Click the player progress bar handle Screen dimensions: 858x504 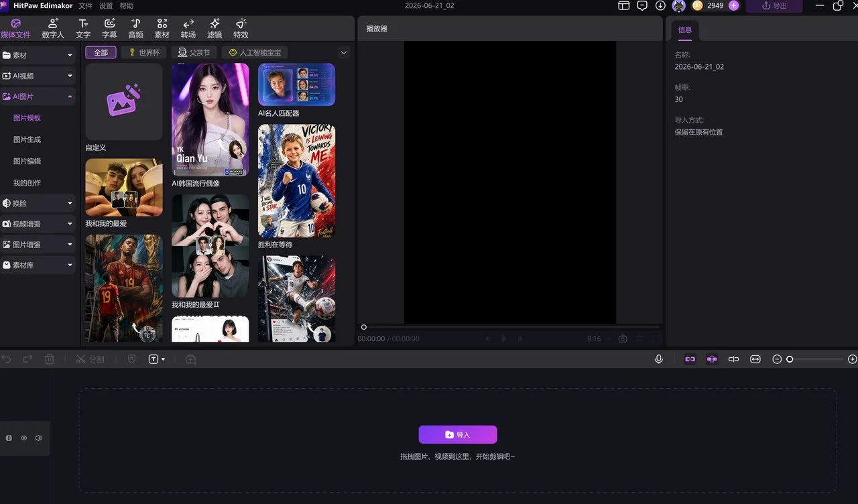tap(364, 327)
